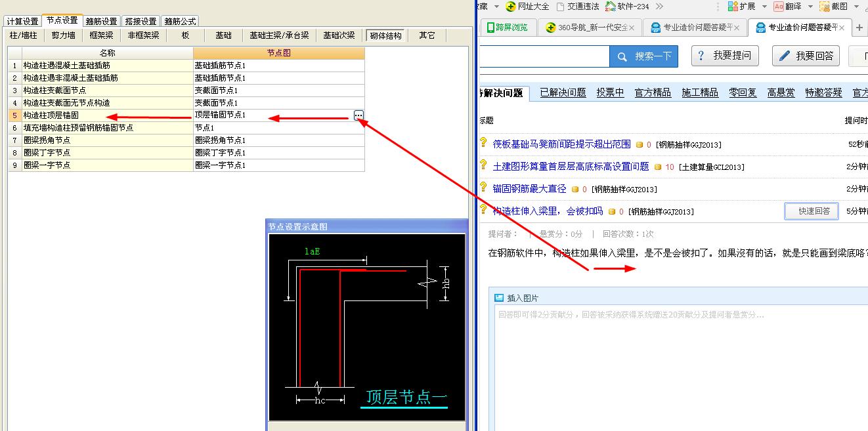
Task: Close the first 专业造价问题答疑 tab
Action: [x=736, y=28]
